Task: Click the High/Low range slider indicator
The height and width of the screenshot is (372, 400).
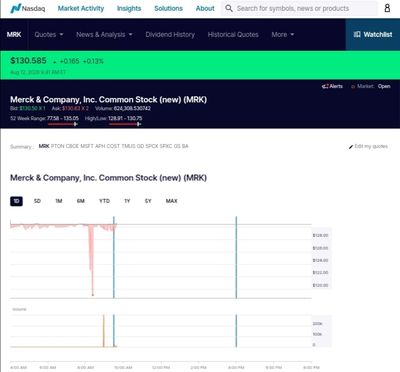Action: pyautogui.click(x=139, y=124)
